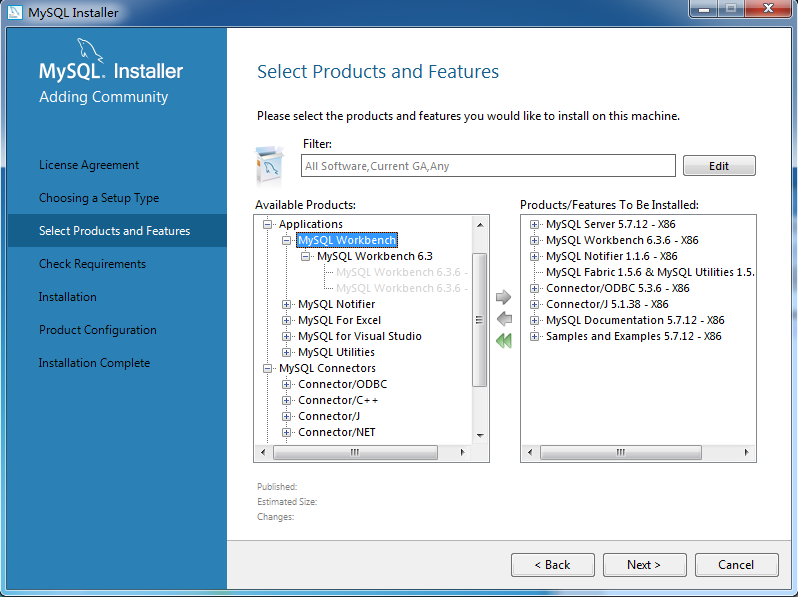The image size is (798, 597).
Task: Click the MySQL package box icon beside Filter
Action: pyautogui.click(x=270, y=165)
